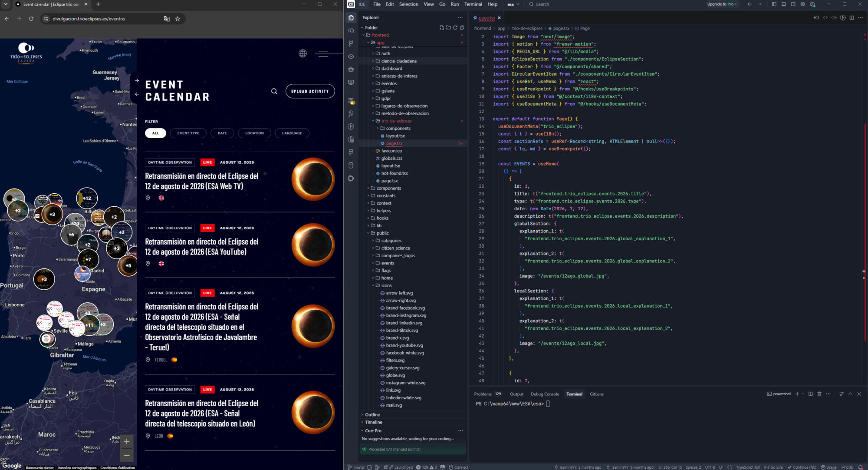This screenshot has width=868, height=470.
Task: Refresh the Explorer file tree
Action: click(x=455, y=28)
